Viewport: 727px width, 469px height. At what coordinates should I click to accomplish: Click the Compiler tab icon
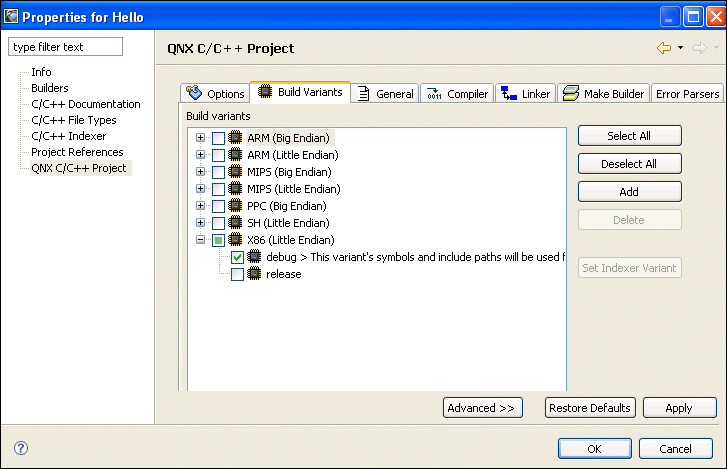pos(434,93)
